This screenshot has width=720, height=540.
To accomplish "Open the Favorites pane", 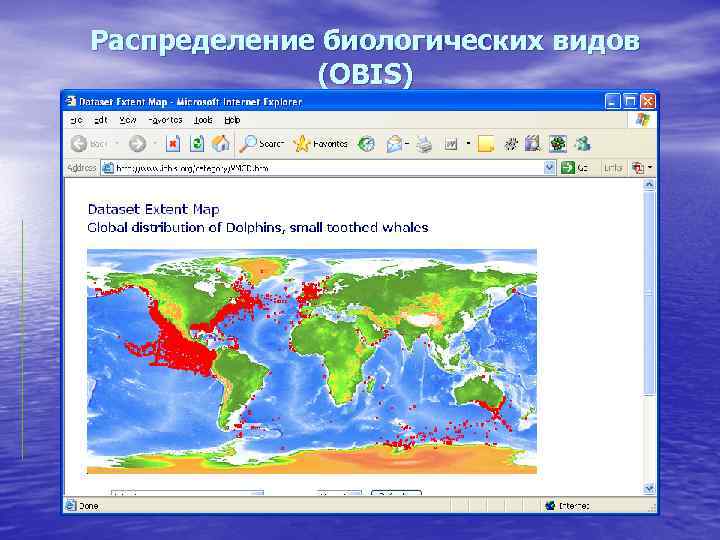I will (x=321, y=144).
